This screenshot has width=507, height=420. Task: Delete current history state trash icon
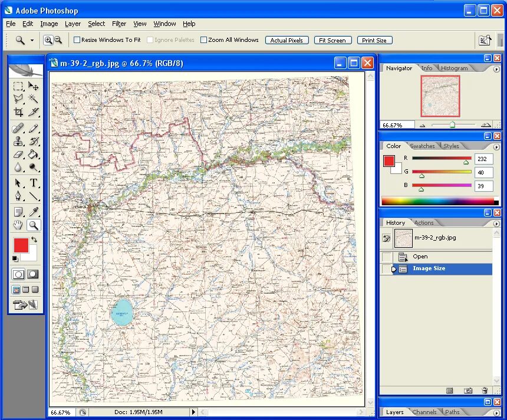click(x=485, y=391)
